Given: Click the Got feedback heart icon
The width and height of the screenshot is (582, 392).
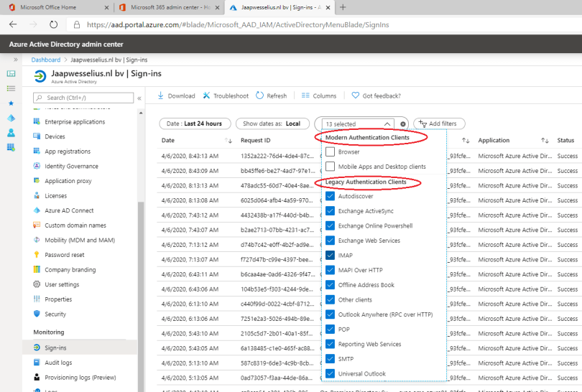Looking at the screenshot, I should (356, 95).
